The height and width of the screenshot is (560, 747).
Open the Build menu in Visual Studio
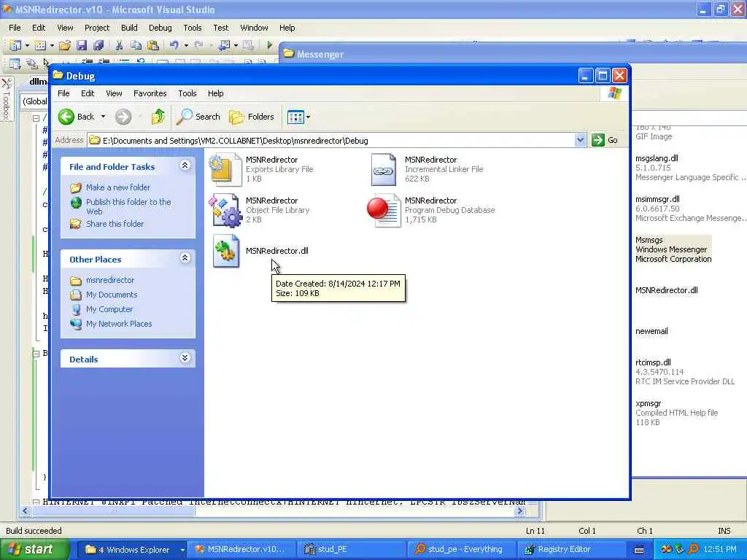tap(129, 28)
